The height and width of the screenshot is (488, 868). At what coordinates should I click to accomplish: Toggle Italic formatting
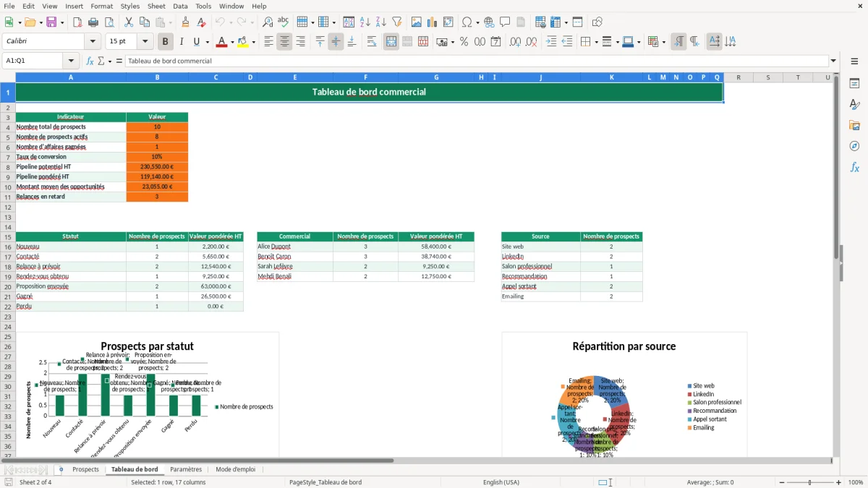[182, 42]
